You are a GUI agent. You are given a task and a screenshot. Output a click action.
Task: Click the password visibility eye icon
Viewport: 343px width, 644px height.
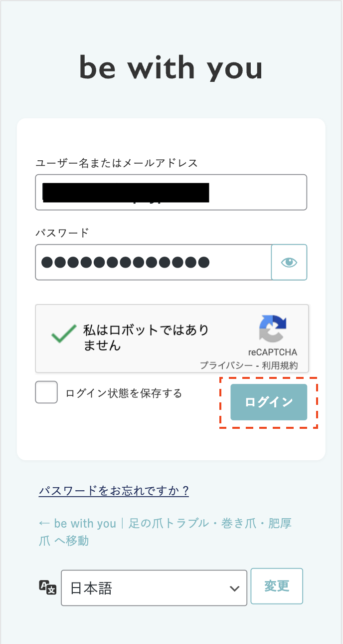pos(289,262)
